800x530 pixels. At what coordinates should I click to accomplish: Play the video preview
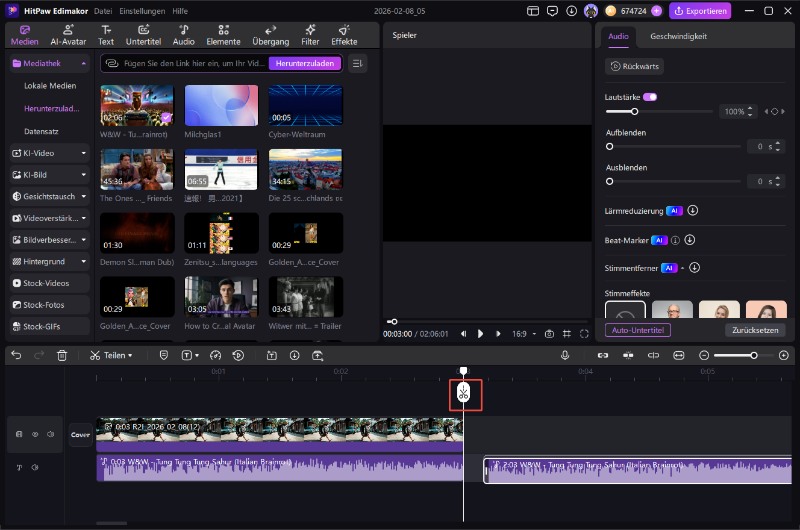[x=480, y=333]
